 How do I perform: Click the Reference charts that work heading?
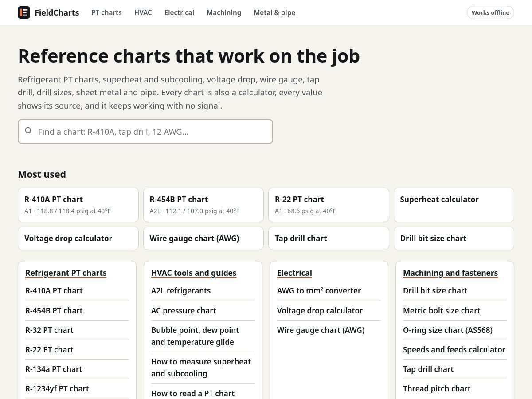pos(189,56)
